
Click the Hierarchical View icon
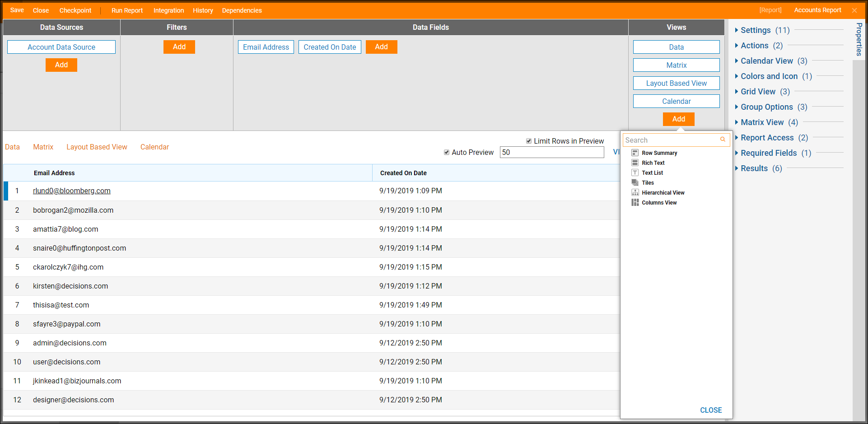point(635,192)
